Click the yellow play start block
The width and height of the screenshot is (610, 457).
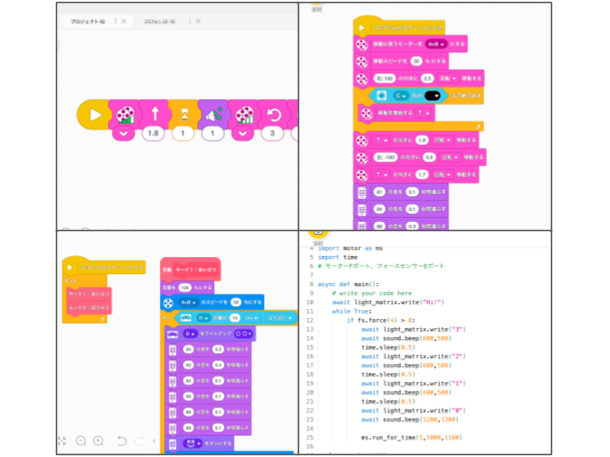95,115
